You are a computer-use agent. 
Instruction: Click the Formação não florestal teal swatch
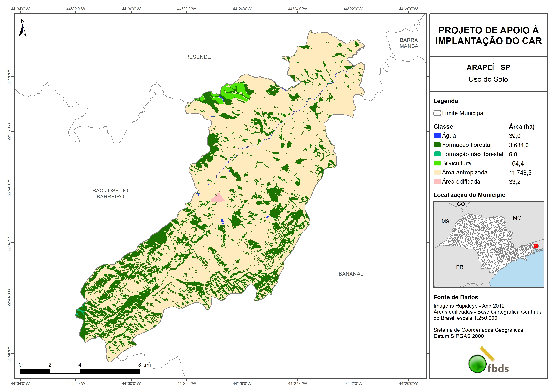[x=437, y=154]
